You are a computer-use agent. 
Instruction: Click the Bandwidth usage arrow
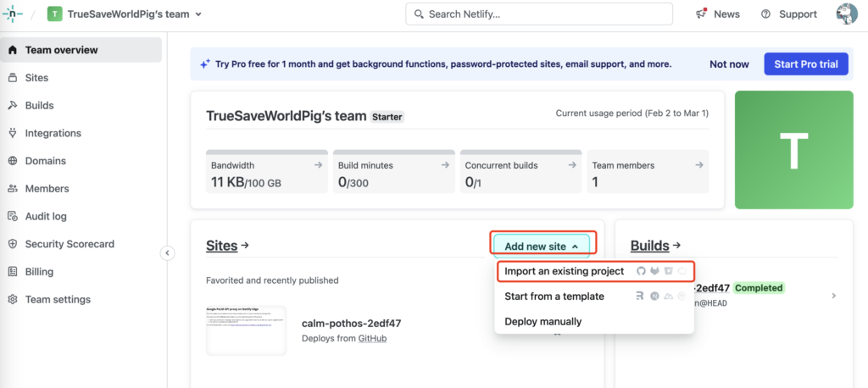coord(318,165)
